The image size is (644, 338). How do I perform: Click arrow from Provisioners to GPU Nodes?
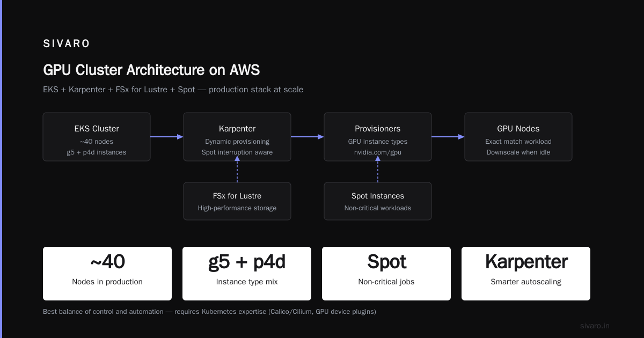click(448, 137)
